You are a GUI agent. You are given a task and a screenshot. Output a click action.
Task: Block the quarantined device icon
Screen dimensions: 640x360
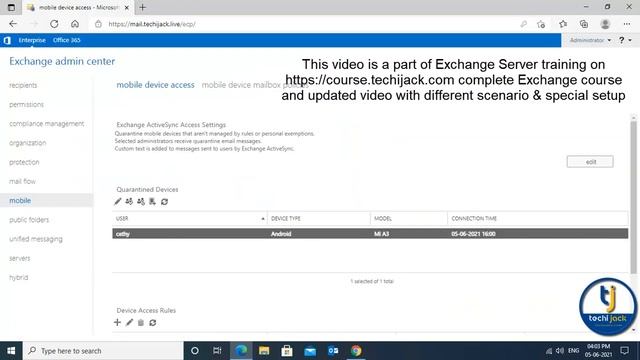[141, 201]
